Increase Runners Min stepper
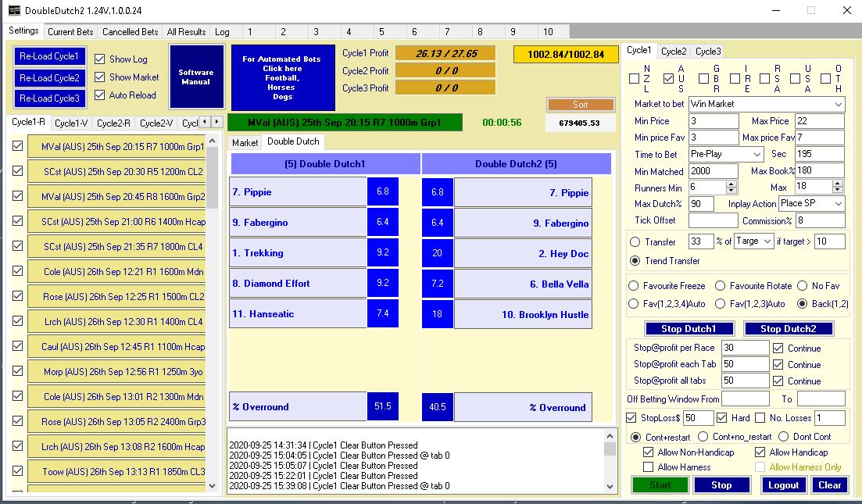 tap(731, 184)
